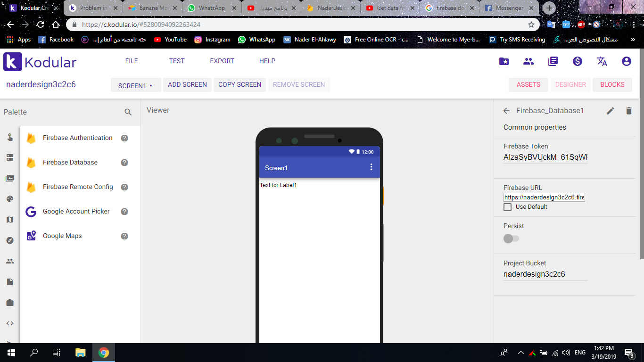
Task: Show help for Firebase Remote Config
Action: click(124, 187)
